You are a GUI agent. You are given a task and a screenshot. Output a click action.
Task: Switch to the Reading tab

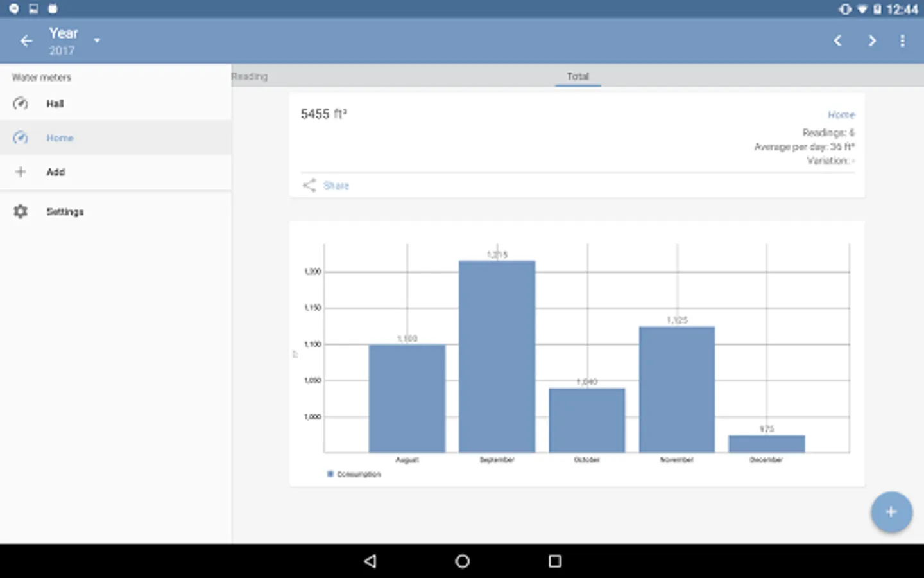tap(250, 76)
